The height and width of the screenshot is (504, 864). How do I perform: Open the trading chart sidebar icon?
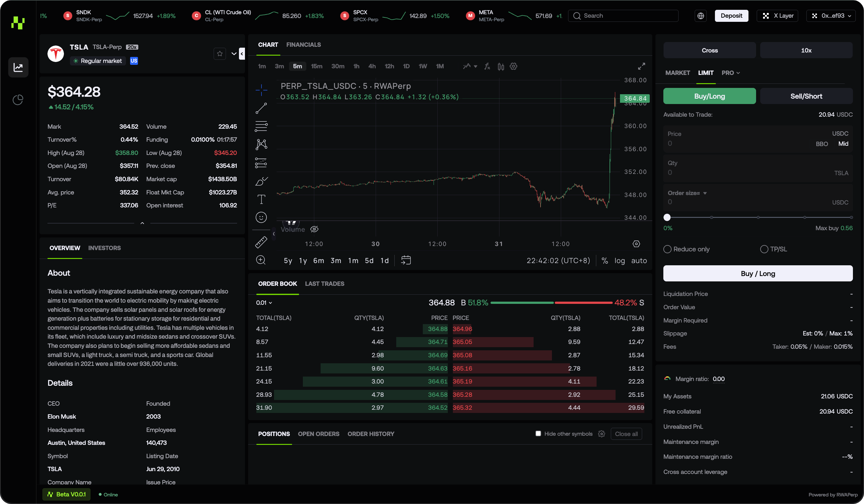click(18, 67)
